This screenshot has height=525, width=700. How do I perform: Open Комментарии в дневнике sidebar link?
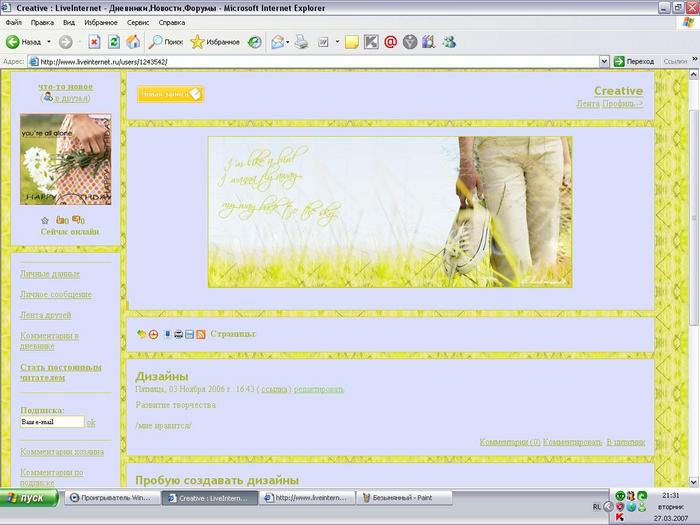click(x=49, y=341)
